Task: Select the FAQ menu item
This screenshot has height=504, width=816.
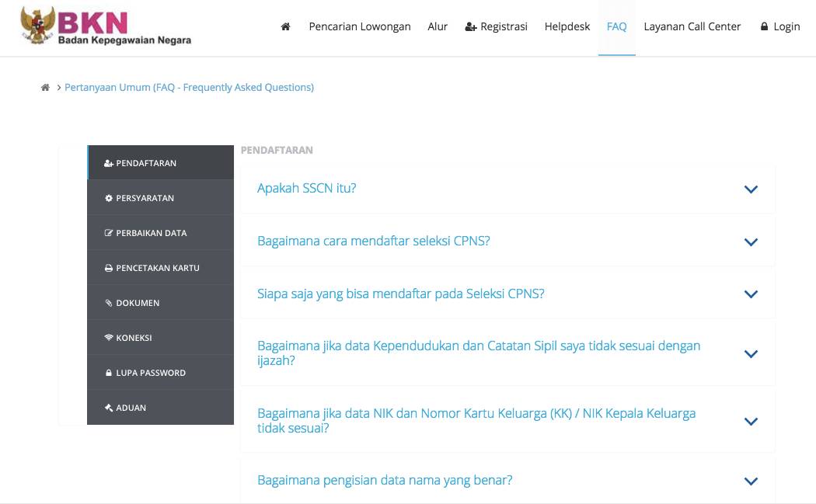Action: click(617, 26)
